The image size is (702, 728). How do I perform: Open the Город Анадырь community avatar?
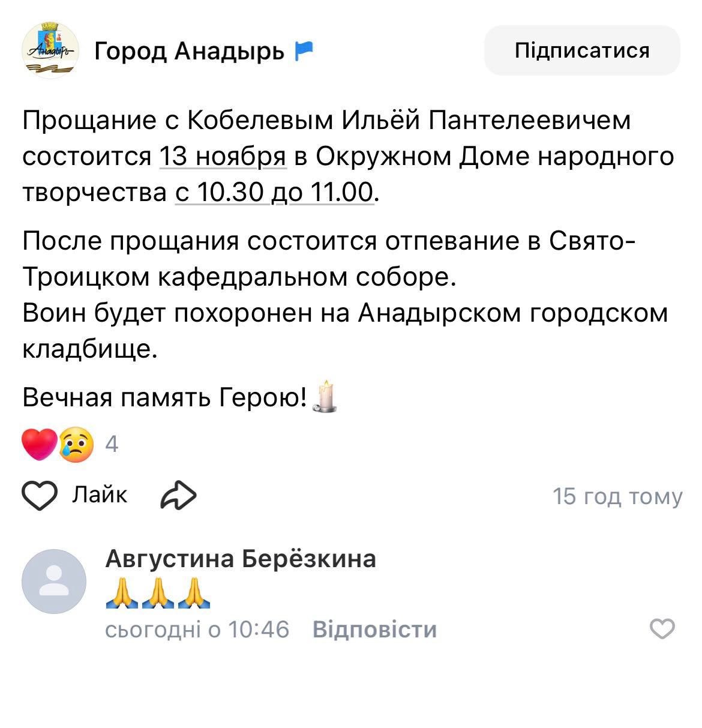pos(50,51)
